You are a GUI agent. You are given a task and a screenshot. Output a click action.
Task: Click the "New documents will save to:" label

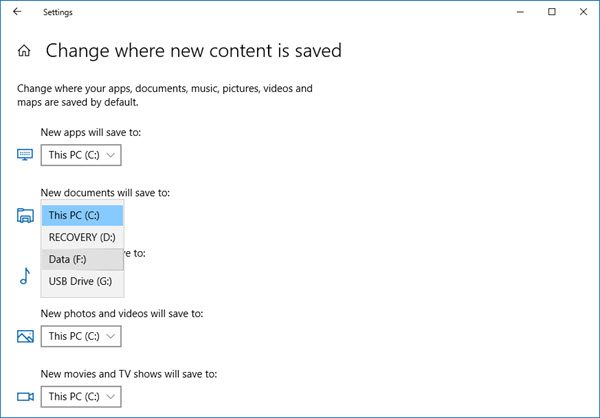click(105, 191)
